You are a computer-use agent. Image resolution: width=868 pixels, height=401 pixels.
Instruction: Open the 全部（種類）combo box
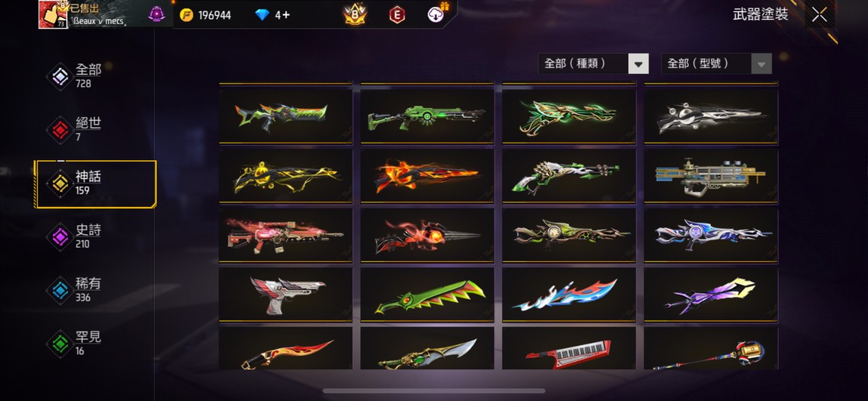coord(593,63)
